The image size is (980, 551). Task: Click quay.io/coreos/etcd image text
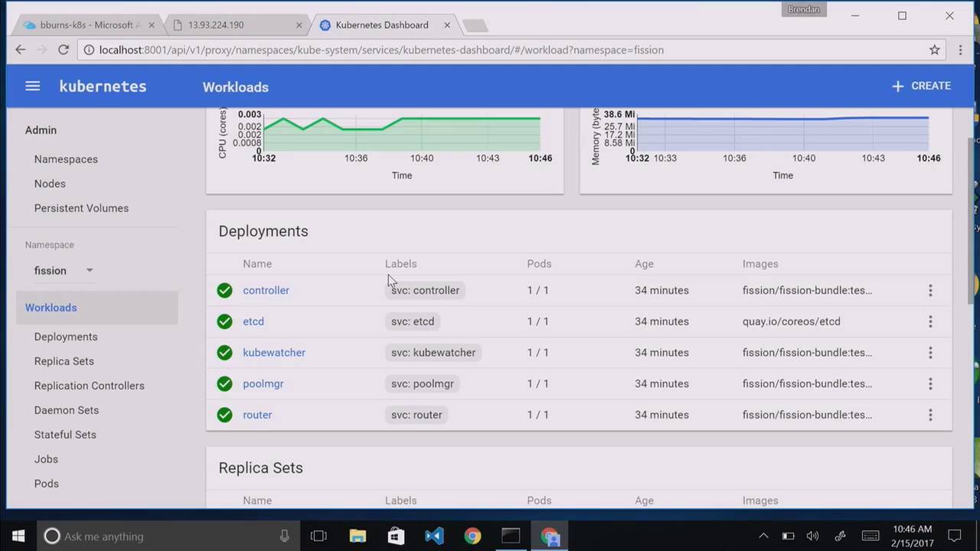[x=791, y=321]
